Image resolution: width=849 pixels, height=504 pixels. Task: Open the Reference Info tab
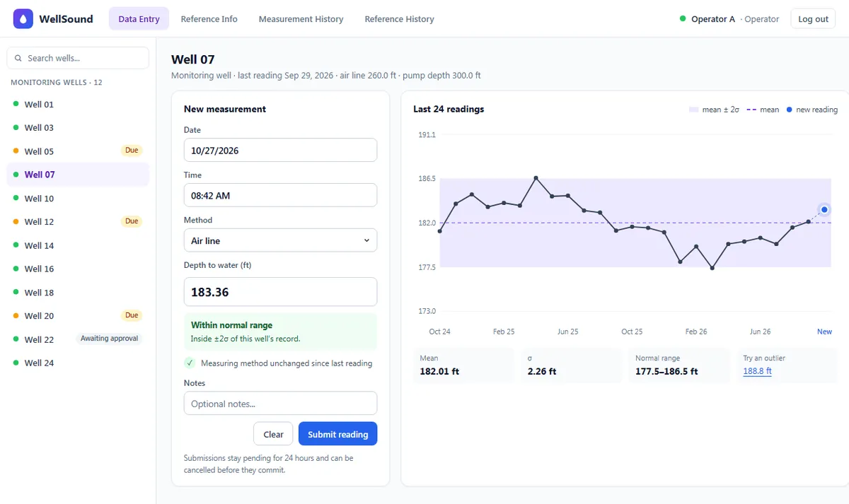(209, 19)
